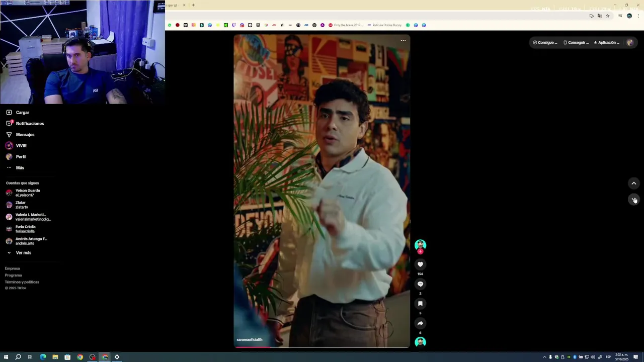Open the WhatsApp bookmark icon
644x362 pixels.
(x=170, y=25)
